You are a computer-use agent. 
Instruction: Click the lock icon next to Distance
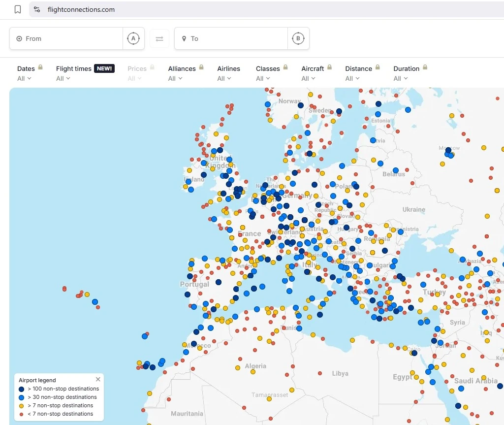coord(378,67)
